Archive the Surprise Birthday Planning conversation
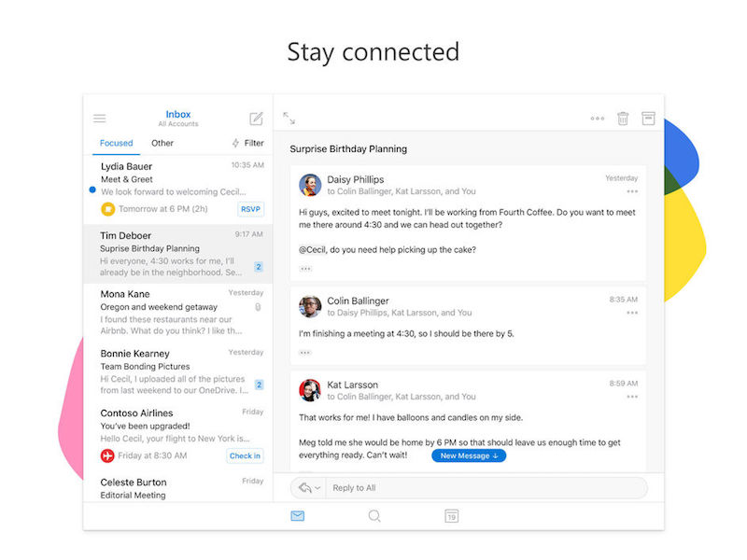 tap(648, 119)
